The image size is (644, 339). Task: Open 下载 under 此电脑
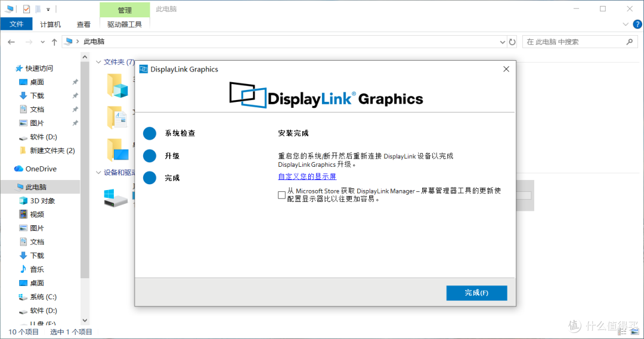pos(37,256)
